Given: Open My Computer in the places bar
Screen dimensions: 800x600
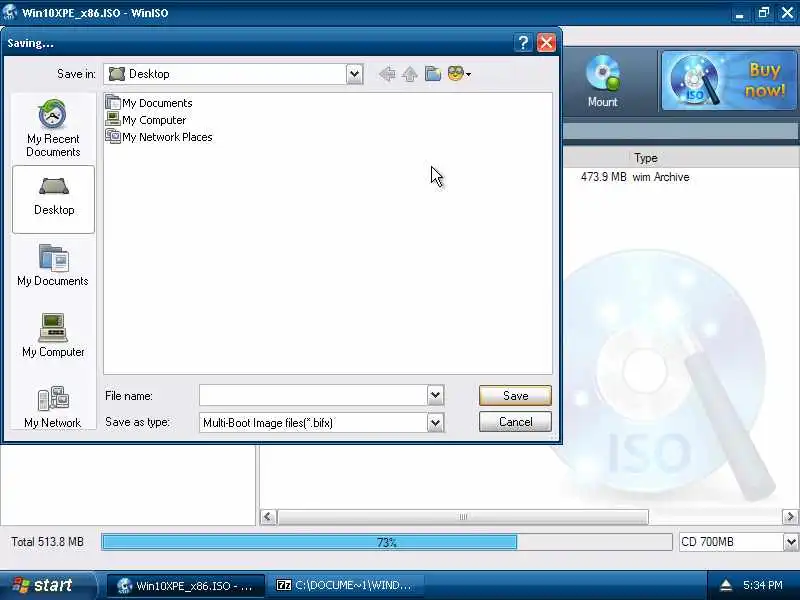Looking at the screenshot, I should click(x=53, y=335).
